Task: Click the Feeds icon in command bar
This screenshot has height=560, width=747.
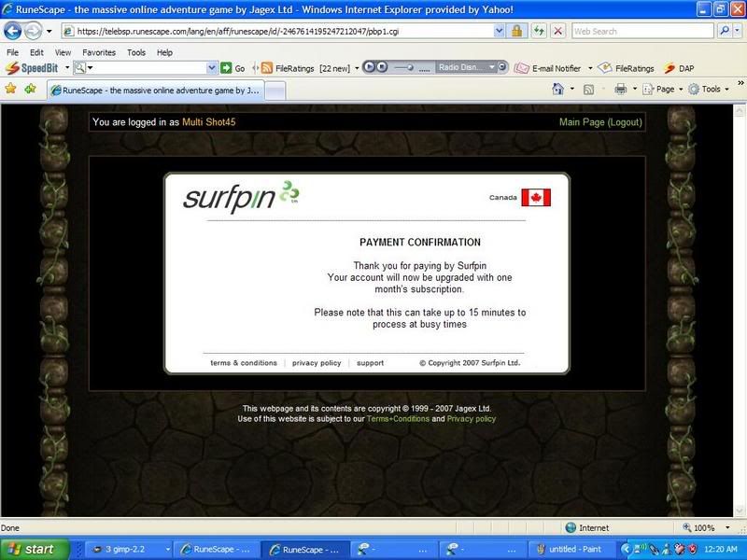Action: tap(589, 89)
